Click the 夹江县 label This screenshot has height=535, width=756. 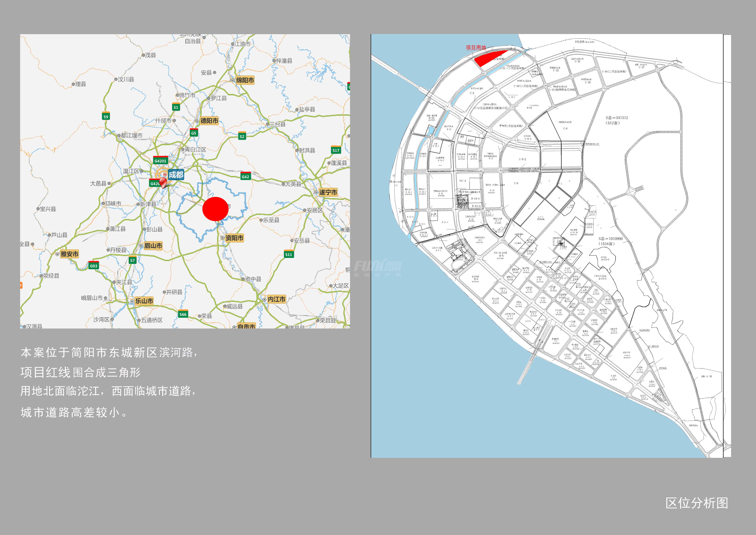coord(124,282)
